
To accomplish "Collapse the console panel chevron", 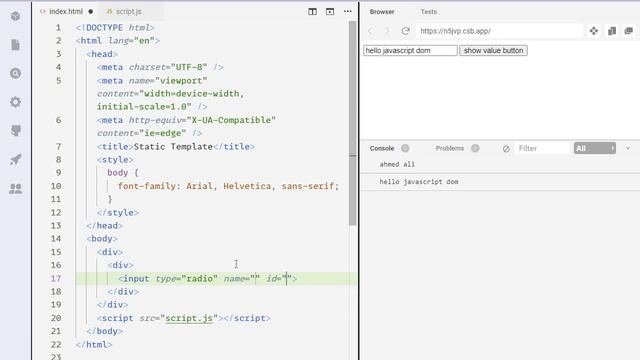I will [628, 148].
